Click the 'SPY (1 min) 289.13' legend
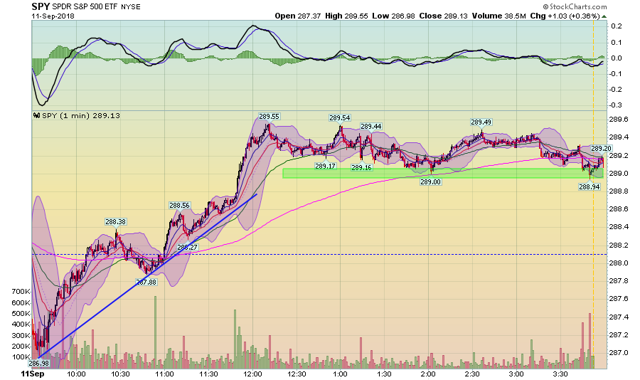This screenshot has height=380, width=640. click(x=81, y=116)
